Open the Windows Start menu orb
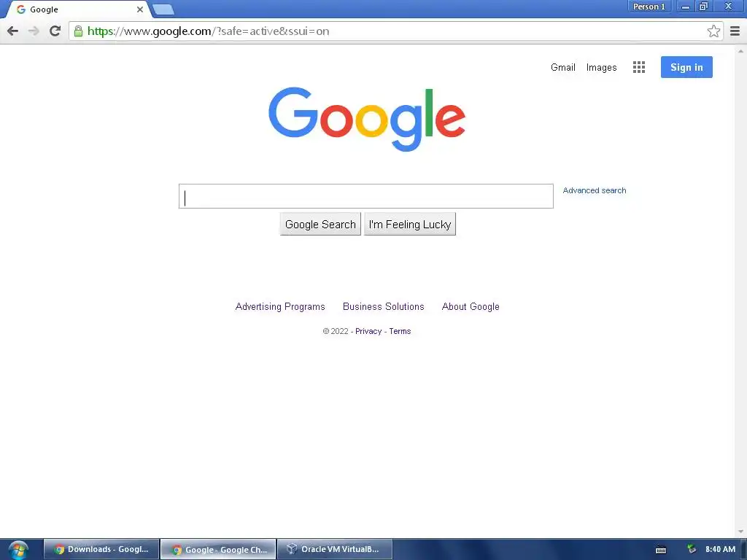Image resolution: width=747 pixels, height=560 pixels. (x=18, y=550)
